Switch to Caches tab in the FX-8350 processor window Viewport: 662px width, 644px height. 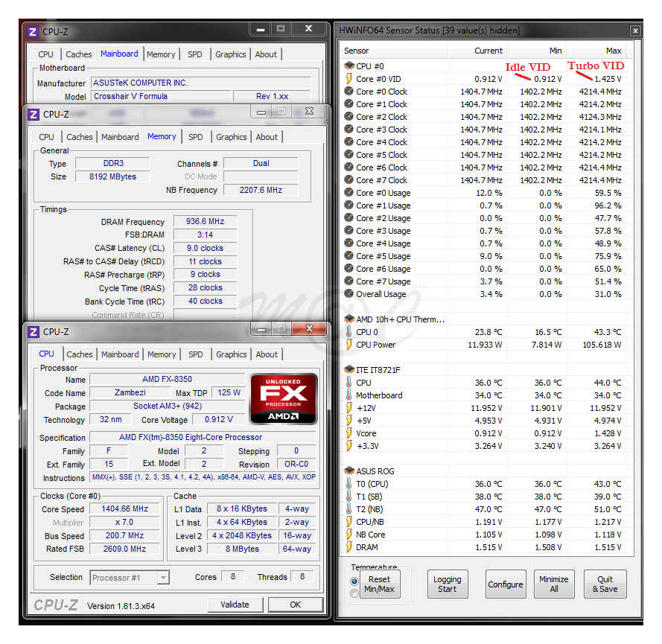coord(80,354)
